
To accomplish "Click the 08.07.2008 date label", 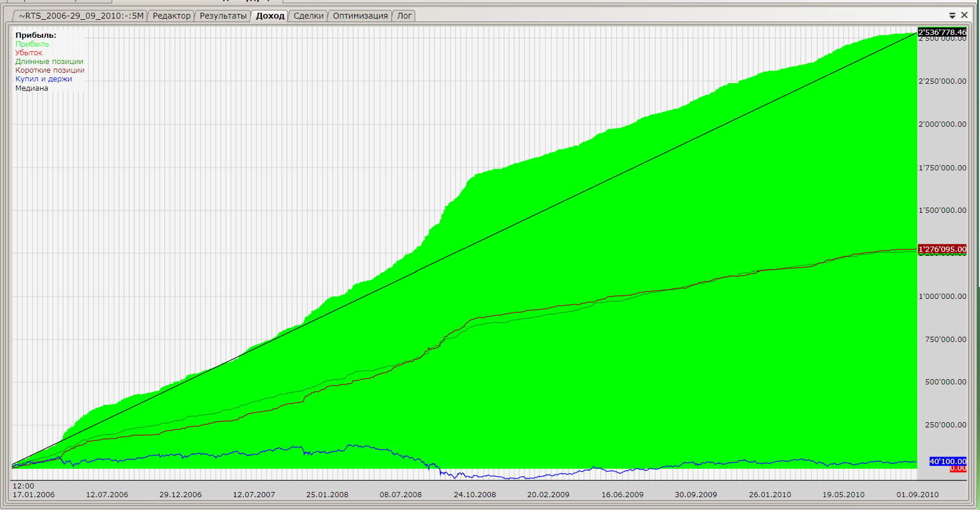I will click(x=401, y=495).
